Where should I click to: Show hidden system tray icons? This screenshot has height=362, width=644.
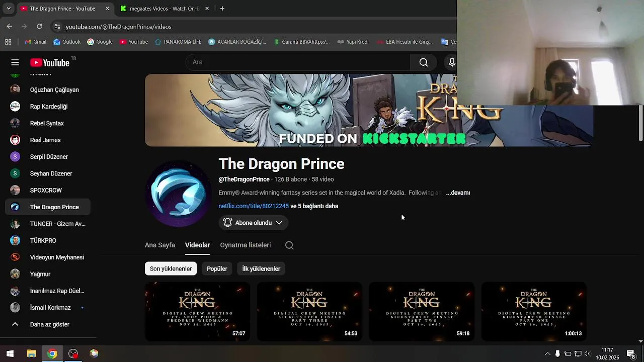click(x=547, y=353)
